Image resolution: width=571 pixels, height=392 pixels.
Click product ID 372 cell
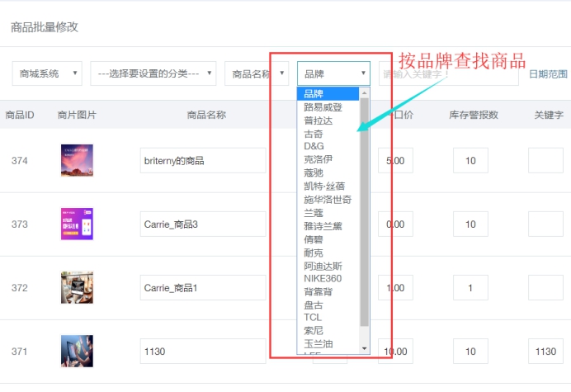point(19,288)
